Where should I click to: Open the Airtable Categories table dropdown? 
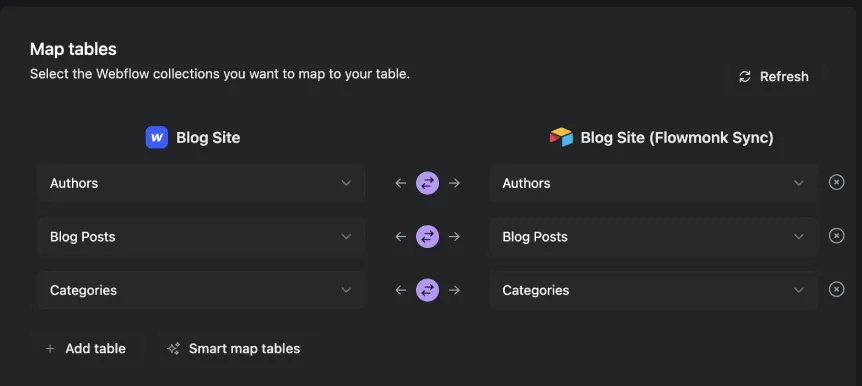click(x=654, y=290)
